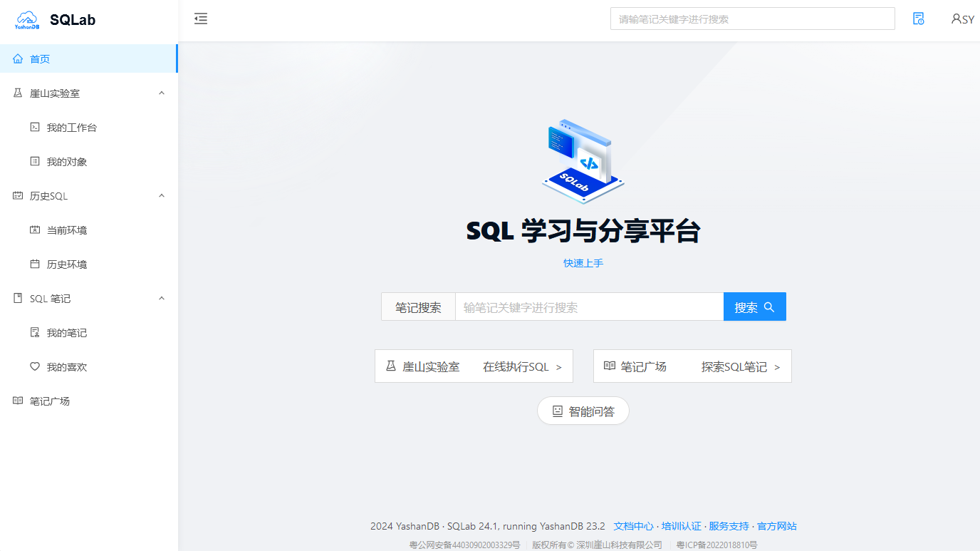This screenshot has height=551, width=980.
Task: Focus the header note keyword search box
Action: point(752,19)
